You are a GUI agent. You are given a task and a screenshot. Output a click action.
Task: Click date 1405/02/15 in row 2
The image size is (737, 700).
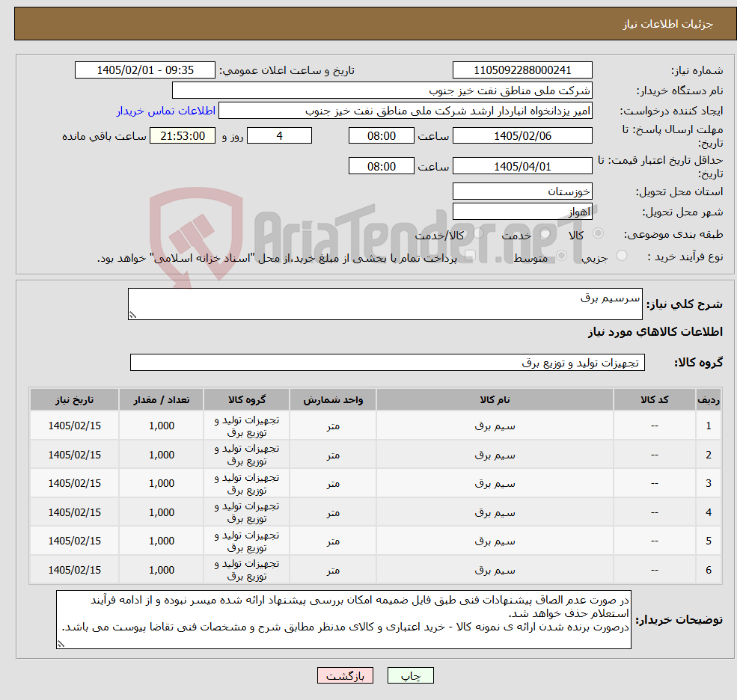(x=74, y=455)
